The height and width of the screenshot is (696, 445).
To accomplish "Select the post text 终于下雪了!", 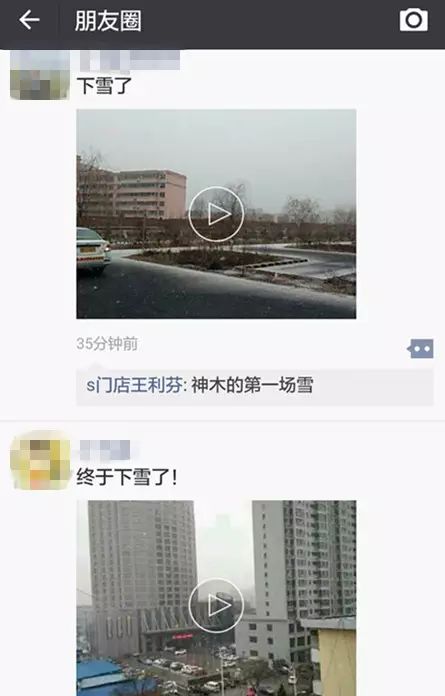I will (x=127, y=478).
